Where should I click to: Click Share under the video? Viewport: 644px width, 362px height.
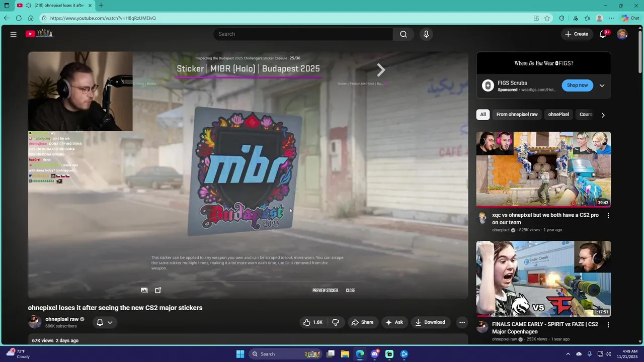(x=362, y=322)
